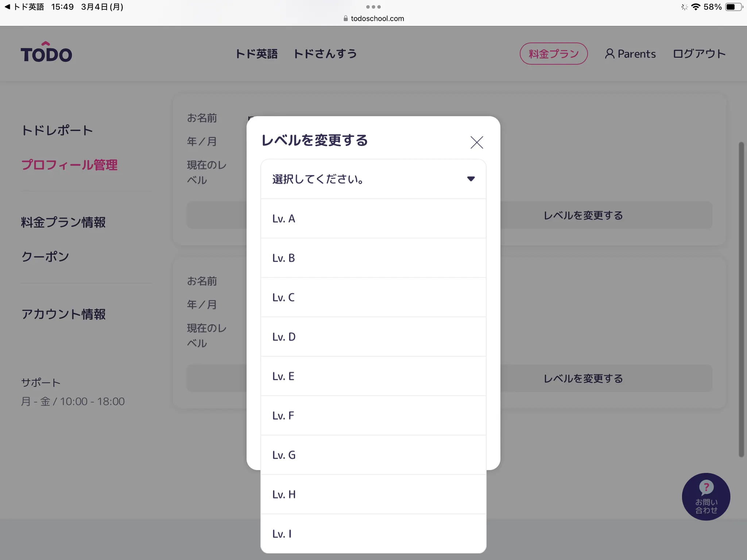747x560 pixels.
Task: Click the page scrollbar on the right
Action: click(741, 299)
